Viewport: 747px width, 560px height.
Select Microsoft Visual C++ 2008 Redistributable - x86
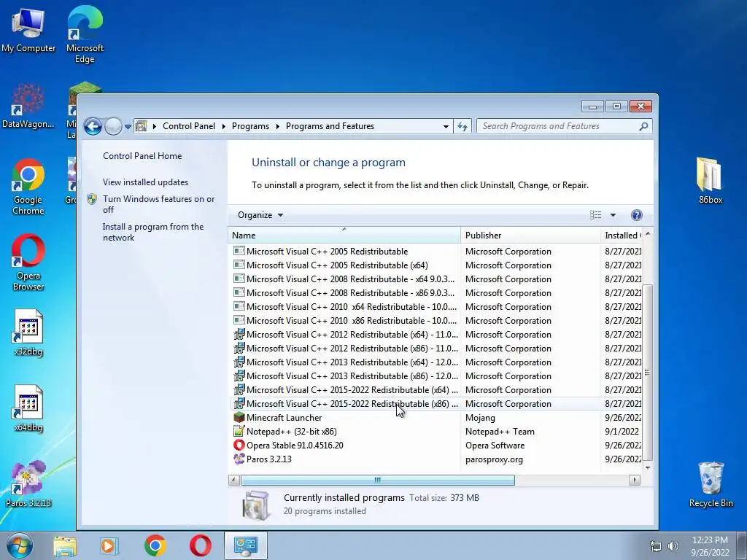pos(436,293)
